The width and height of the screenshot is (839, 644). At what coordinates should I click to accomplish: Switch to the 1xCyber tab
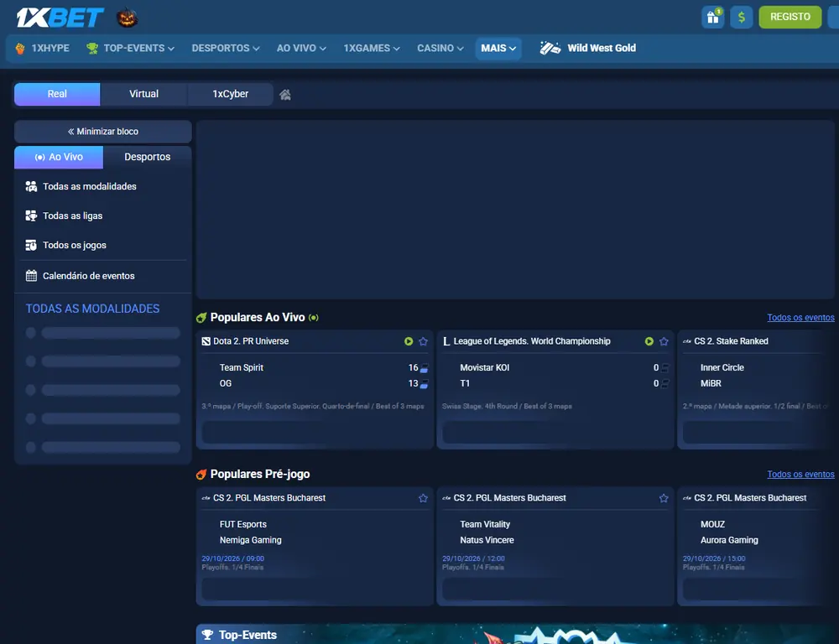230,94
